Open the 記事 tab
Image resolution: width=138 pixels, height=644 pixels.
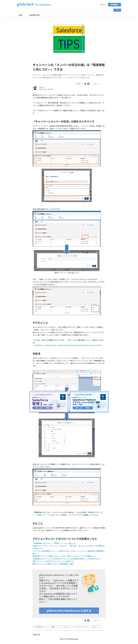point(21,15)
